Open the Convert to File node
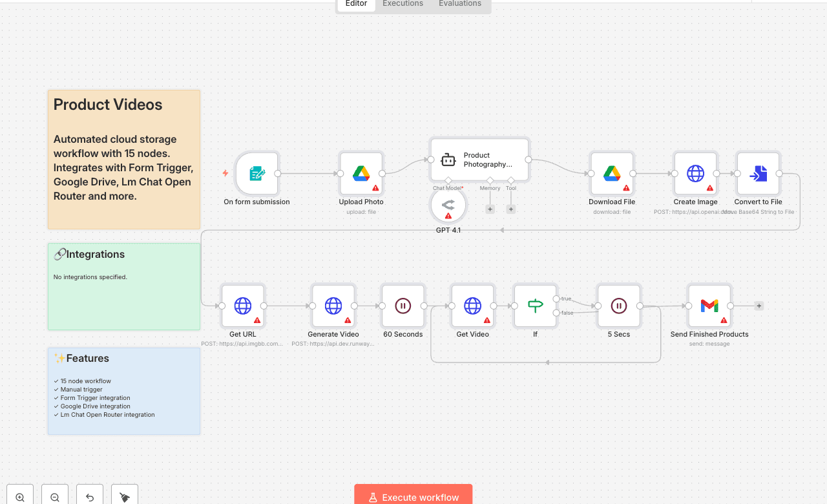This screenshot has width=827, height=504. 758,173
